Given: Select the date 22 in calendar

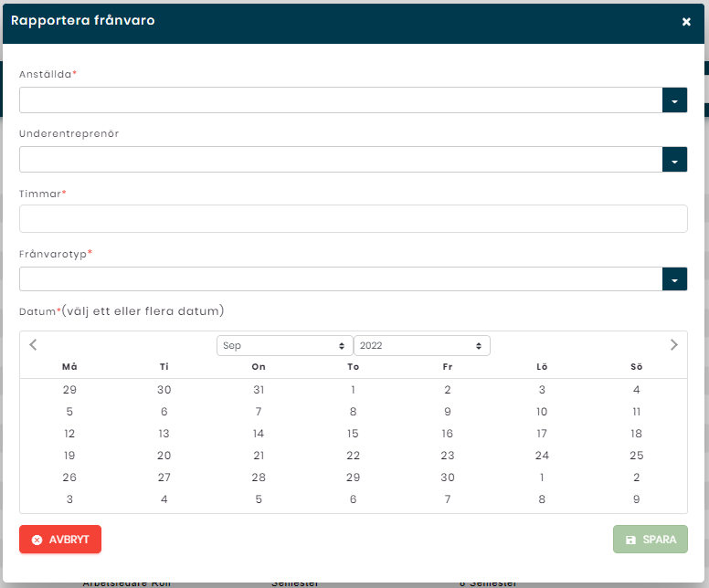Looking at the screenshot, I should point(354,455).
